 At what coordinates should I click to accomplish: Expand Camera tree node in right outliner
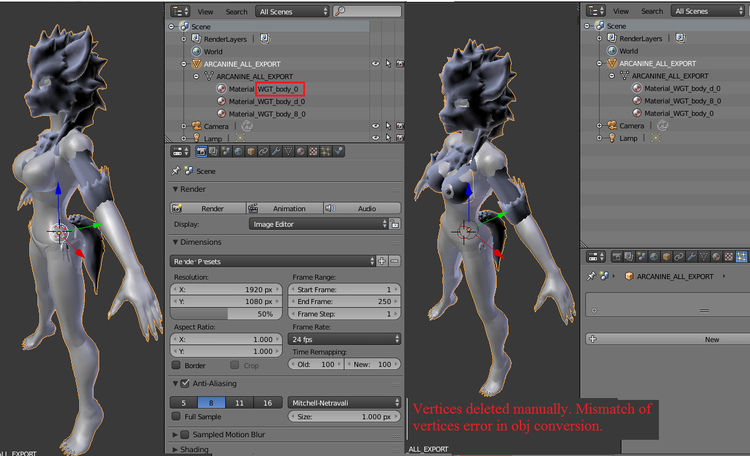click(x=599, y=125)
